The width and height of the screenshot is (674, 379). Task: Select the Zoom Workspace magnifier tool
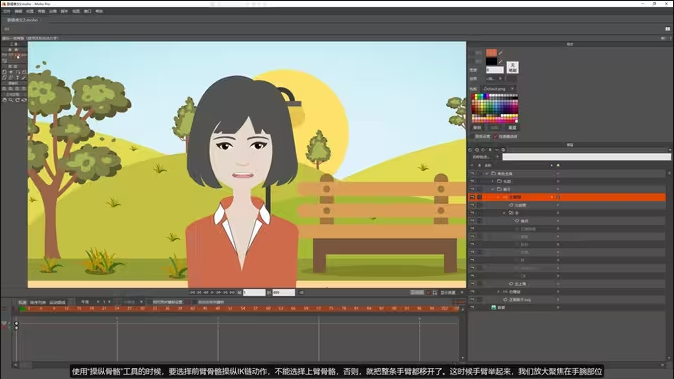click(x=11, y=100)
